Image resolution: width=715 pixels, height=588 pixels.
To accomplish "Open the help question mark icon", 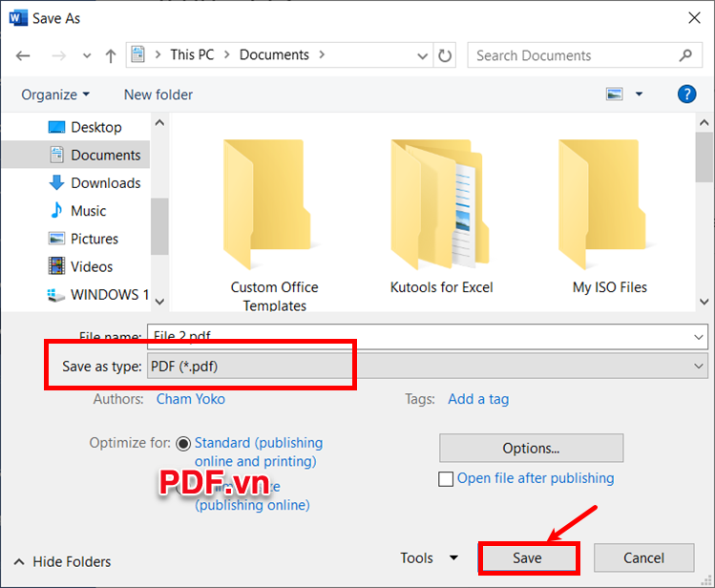I will click(x=686, y=94).
